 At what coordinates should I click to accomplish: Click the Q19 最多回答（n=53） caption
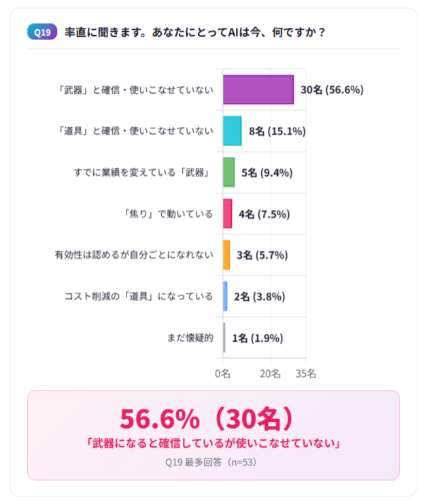pos(213,463)
